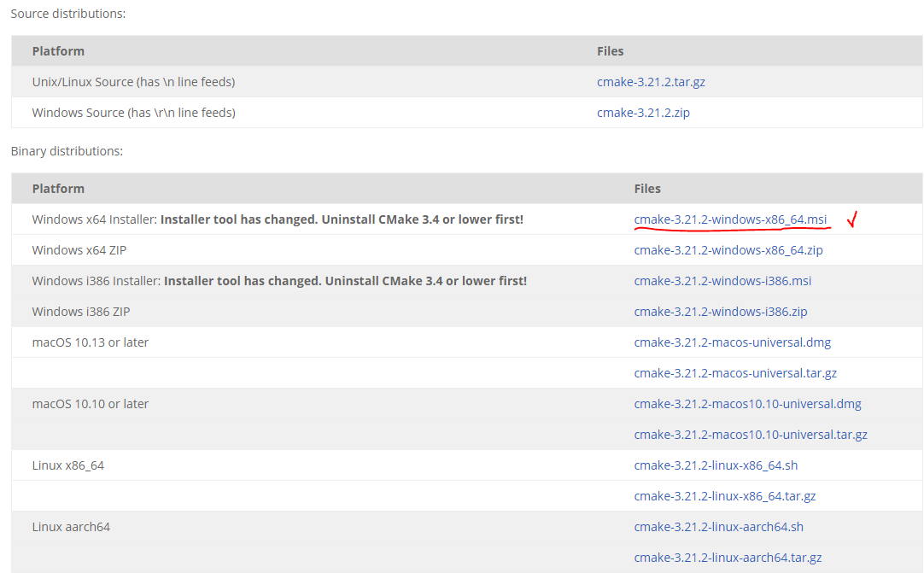Click 'Files' header in source table
Viewport: 924px width, 573px height.
[x=610, y=51]
